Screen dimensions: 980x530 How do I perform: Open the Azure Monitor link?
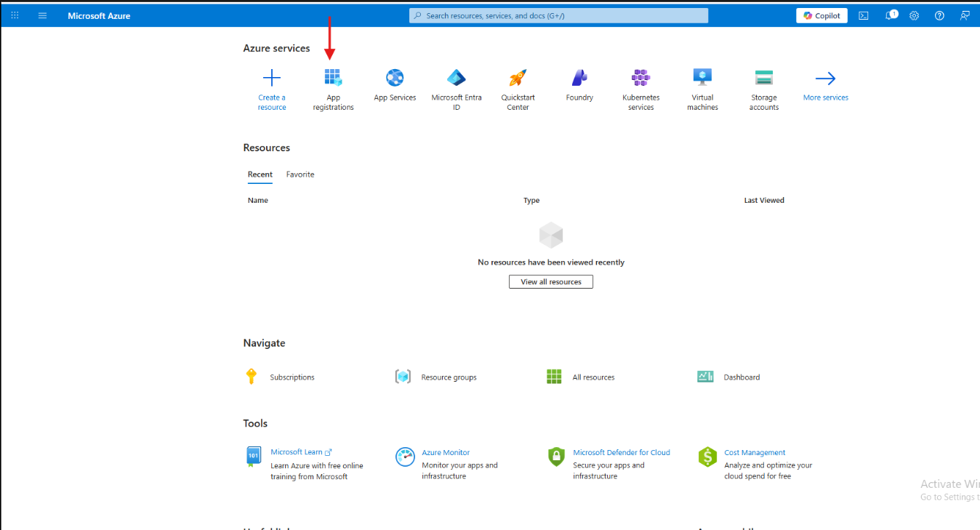click(446, 452)
